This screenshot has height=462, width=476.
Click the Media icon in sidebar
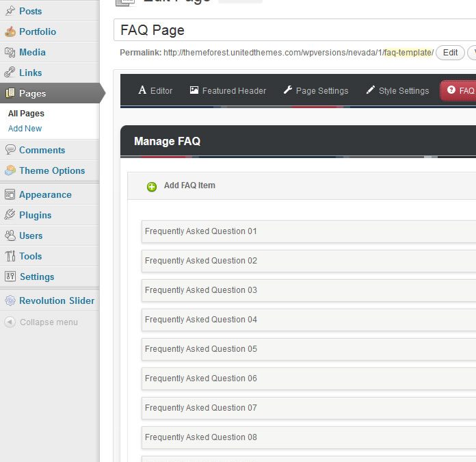[10, 52]
